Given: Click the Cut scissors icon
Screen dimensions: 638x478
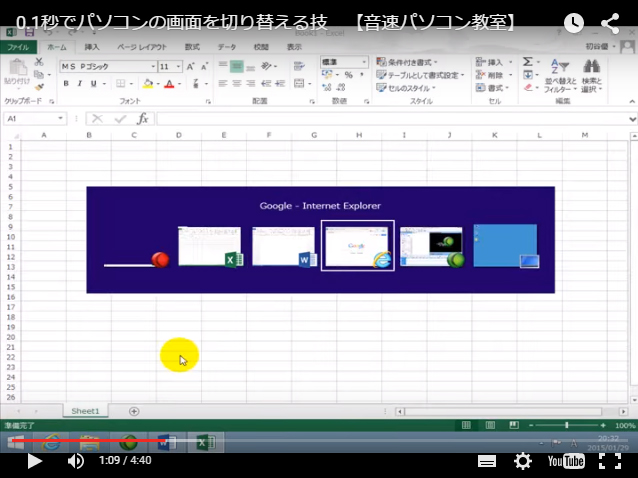Looking at the screenshot, I should (x=39, y=62).
